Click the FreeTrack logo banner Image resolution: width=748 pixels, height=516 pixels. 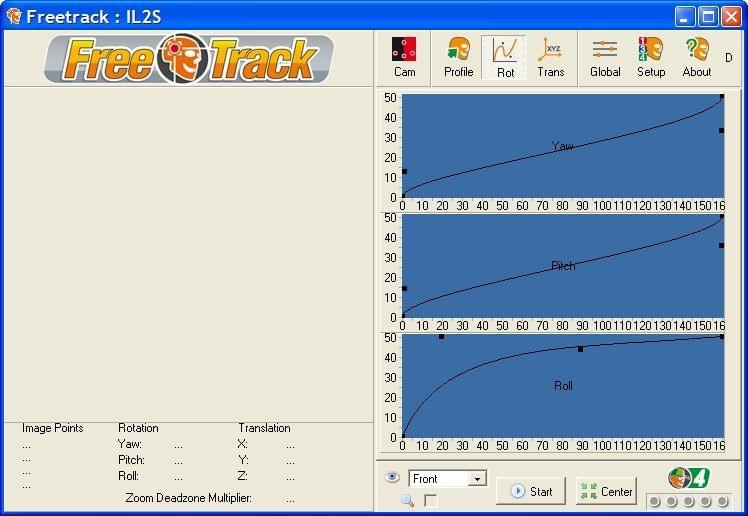[189, 58]
